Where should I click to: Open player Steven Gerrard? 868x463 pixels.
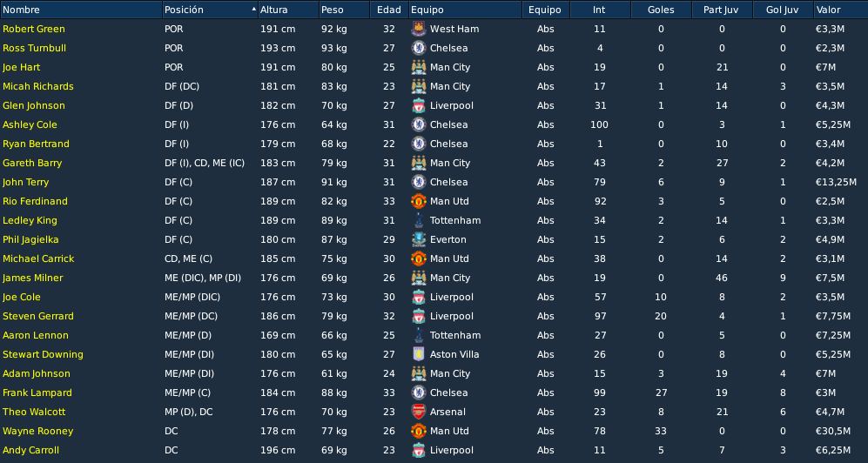[x=38, y=316]
